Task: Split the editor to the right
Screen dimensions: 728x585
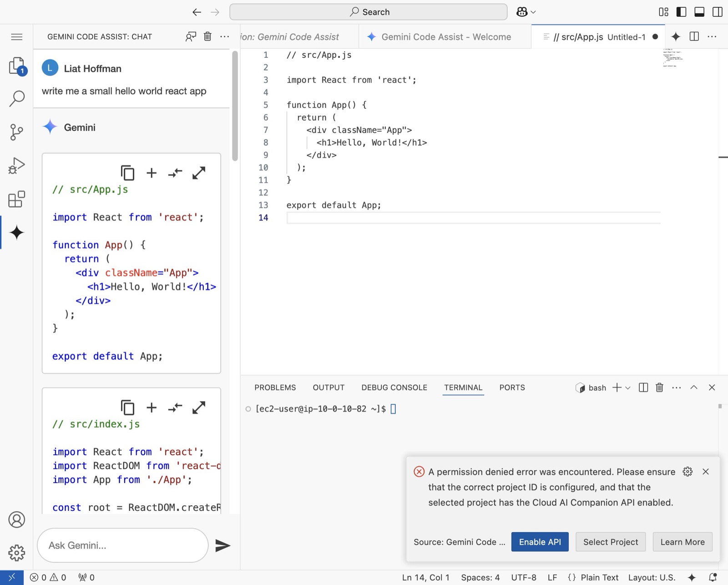Action: 694,36
